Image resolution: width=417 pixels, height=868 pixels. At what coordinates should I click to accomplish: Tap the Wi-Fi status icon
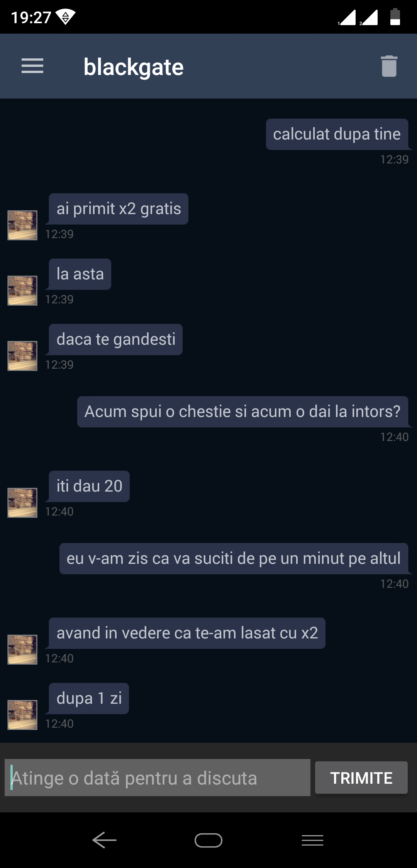click(x=65, y=17)
